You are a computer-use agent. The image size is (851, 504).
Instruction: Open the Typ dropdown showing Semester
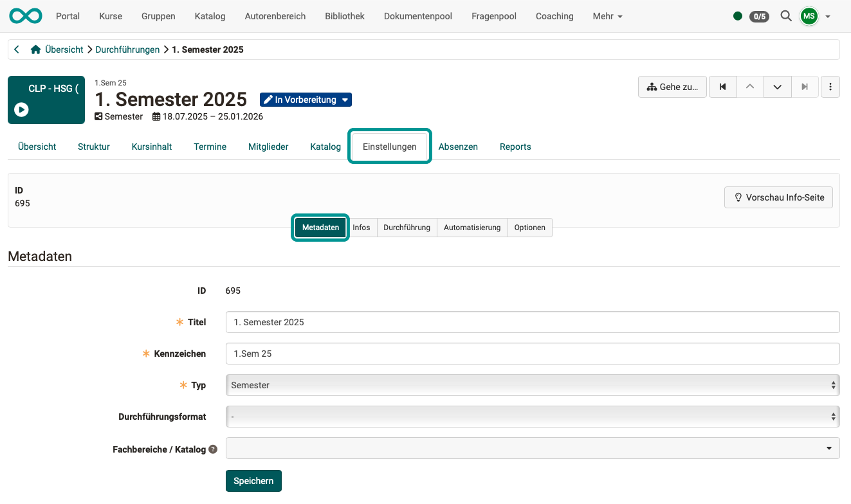(x=532, y=384)
